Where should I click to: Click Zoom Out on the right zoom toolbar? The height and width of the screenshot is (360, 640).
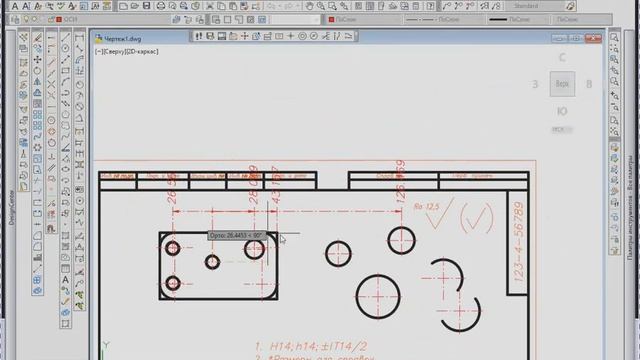click(x=614, y=107)
